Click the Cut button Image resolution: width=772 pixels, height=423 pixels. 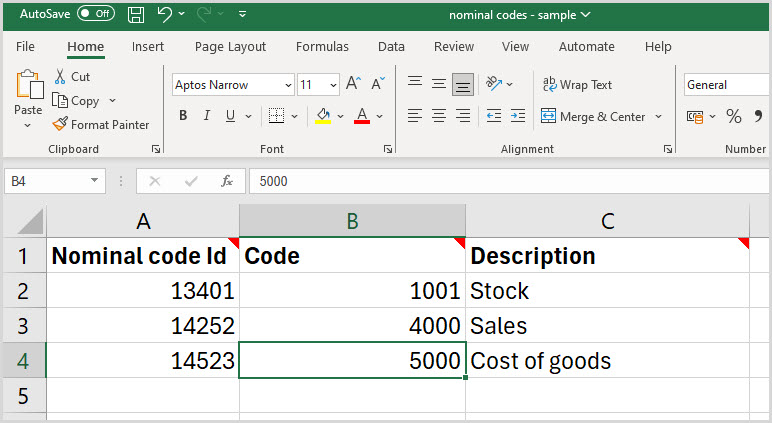72,77
